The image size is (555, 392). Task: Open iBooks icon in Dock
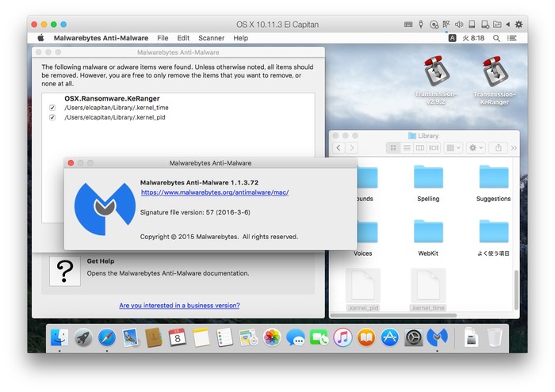click(366, 337)
